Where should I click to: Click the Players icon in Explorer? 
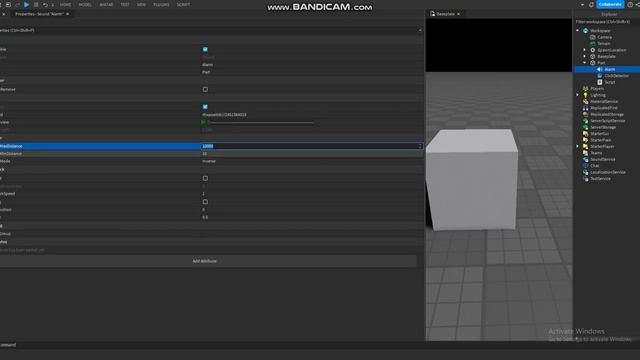pos(585,89)
